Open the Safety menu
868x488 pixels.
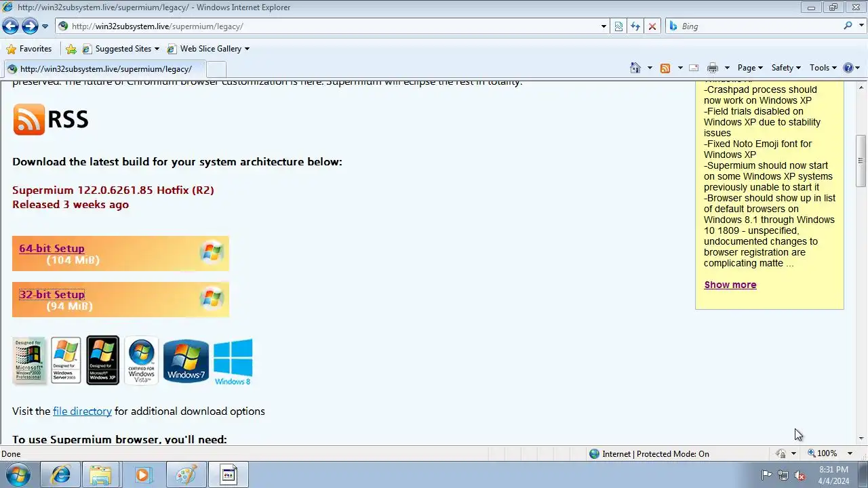[x=786, y=68]
